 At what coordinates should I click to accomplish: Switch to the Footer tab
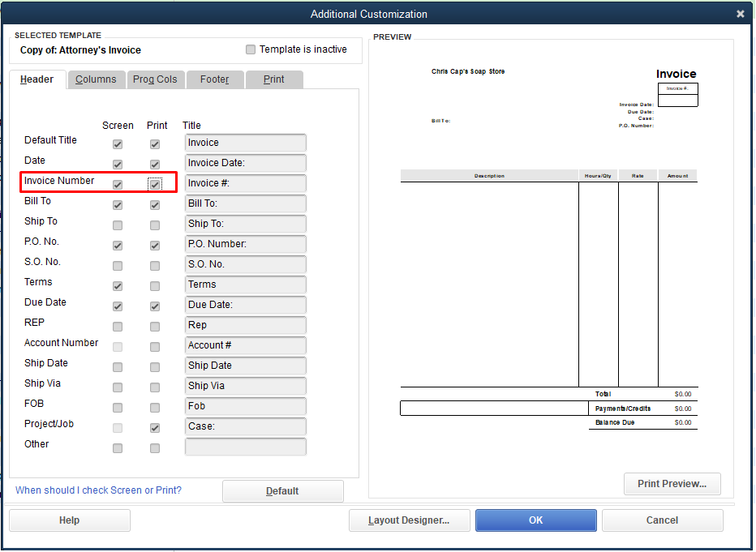coord(215,79)
